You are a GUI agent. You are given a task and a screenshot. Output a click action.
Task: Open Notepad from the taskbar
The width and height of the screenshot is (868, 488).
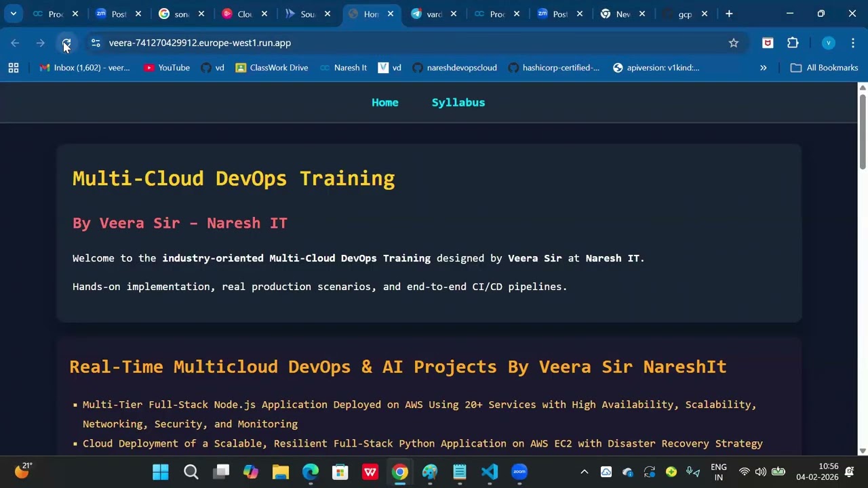tap(460, 472)
